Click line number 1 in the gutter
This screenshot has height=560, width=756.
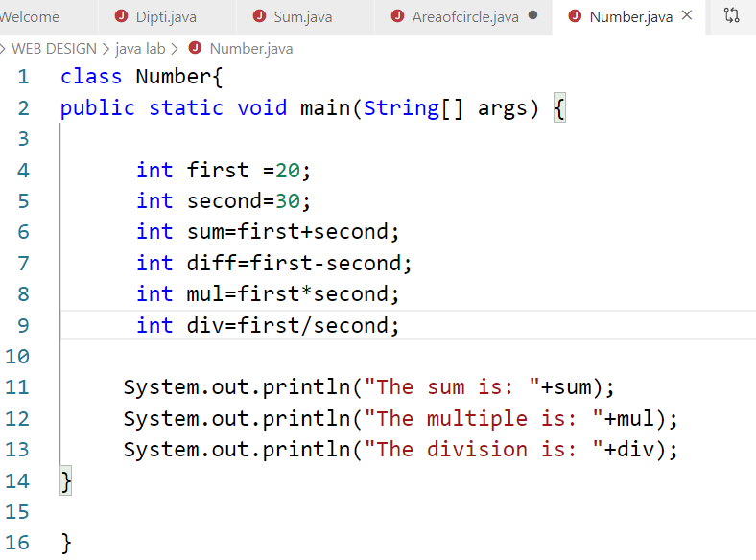[x=23, y=77]
